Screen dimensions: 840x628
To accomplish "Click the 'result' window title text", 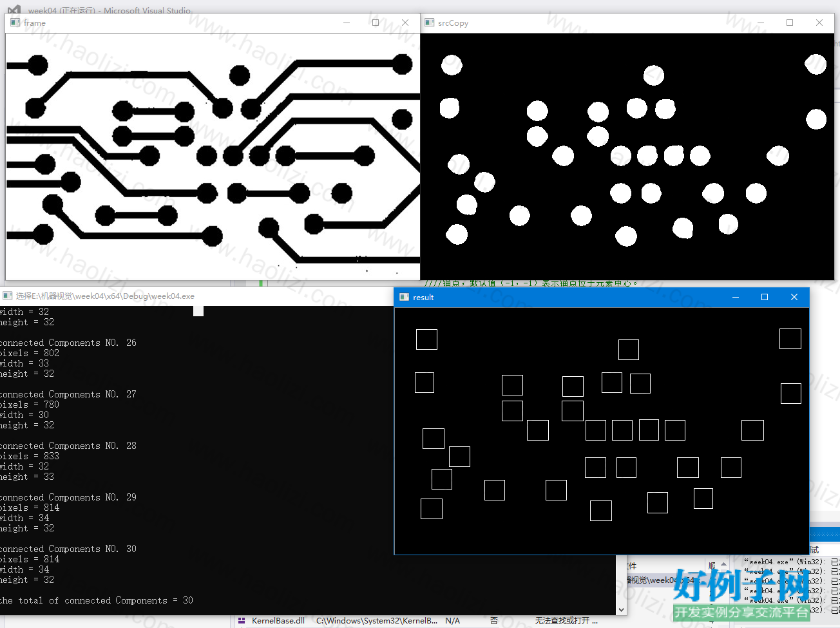I will click(423, 297).
